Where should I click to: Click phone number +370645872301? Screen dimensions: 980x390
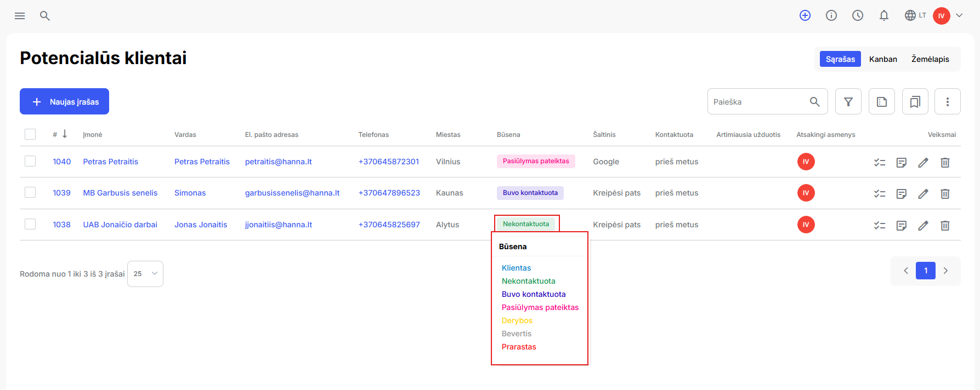tap(389, 162)
